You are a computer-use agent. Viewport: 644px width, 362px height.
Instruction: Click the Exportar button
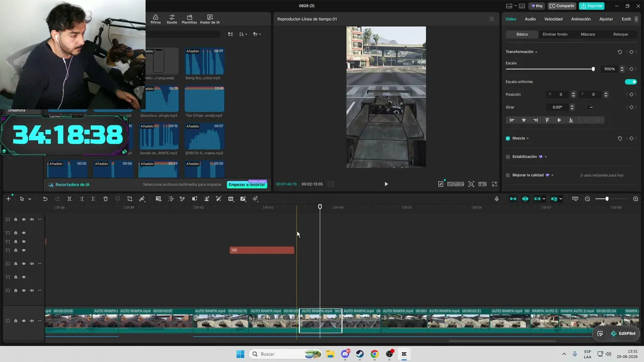pos(592,6)
